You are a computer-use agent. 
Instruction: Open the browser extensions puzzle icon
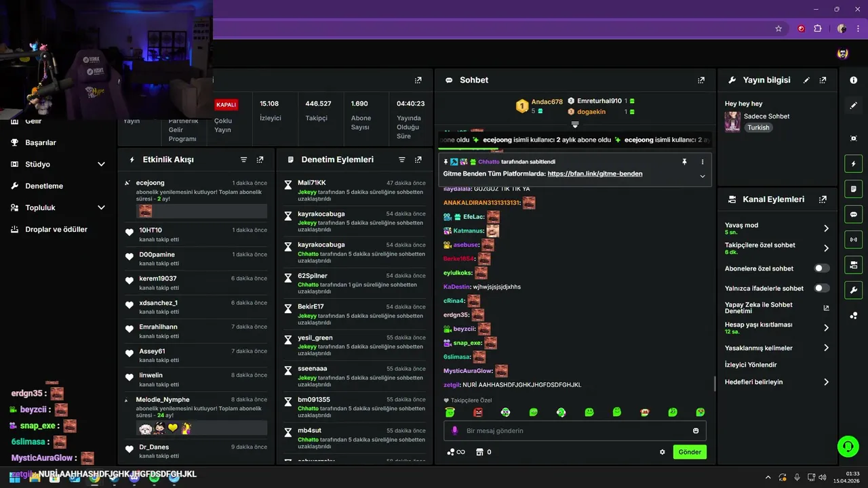click(818, 28)
